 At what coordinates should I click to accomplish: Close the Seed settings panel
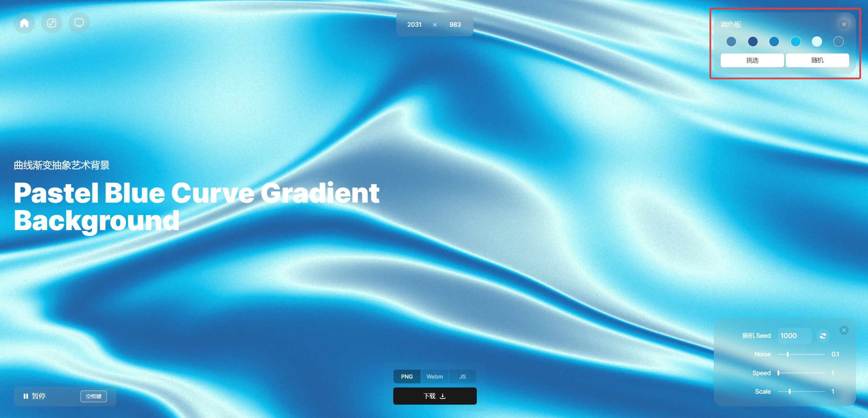tap(844, 330)
